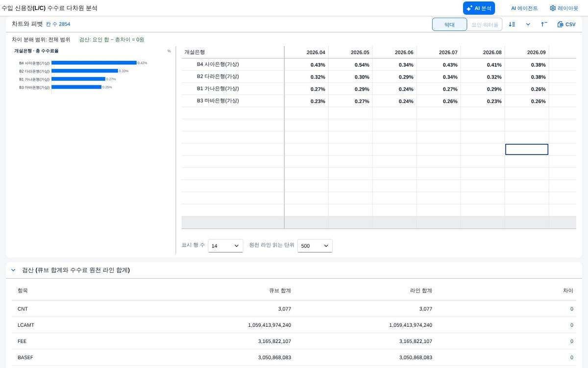Select B2 다라은행 2026.09 cell 0.38%

[527, 77]
